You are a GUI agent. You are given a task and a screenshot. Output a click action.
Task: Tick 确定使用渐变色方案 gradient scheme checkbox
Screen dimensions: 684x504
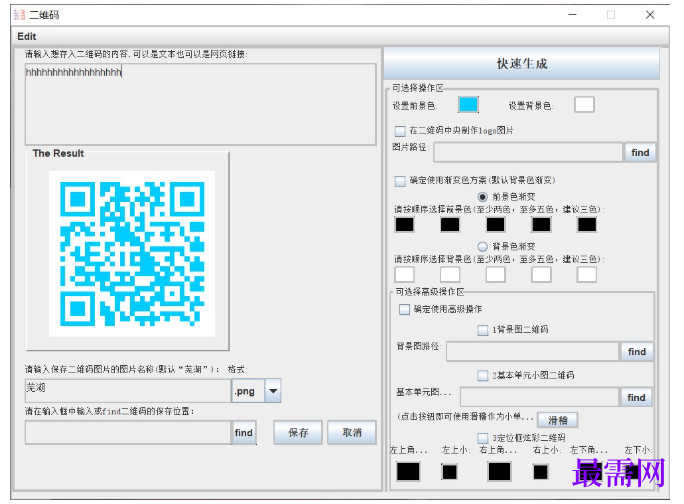pos(400,181)
